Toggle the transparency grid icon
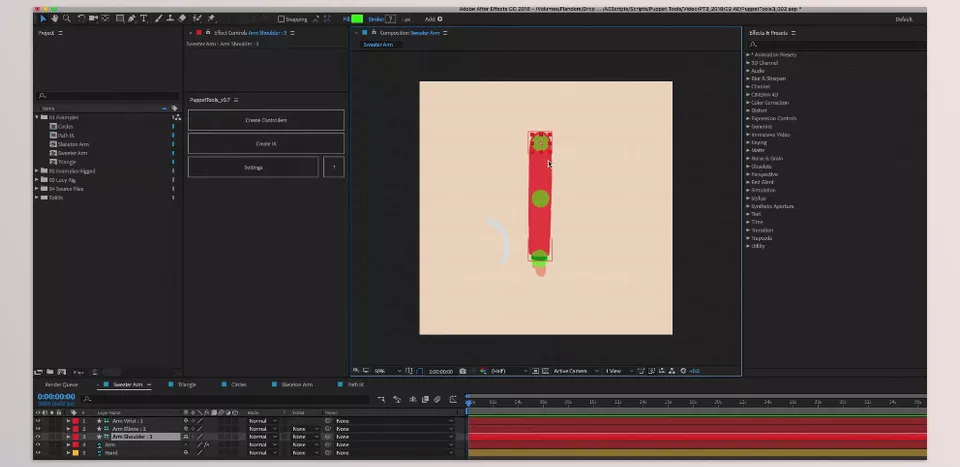960x467 pixels. tap(545, 371)
